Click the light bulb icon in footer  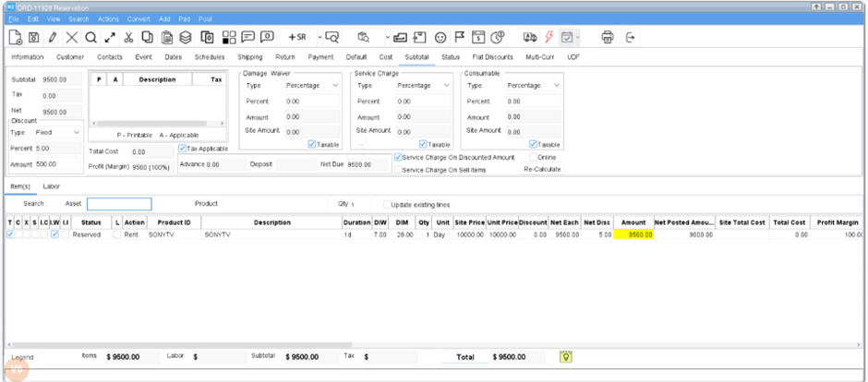tap(567, 356)
